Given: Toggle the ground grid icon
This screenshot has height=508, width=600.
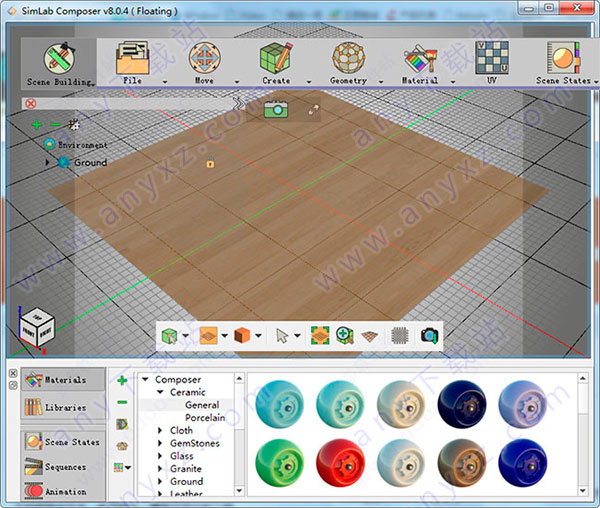Looking at the screenshot, I should point(369,337).
